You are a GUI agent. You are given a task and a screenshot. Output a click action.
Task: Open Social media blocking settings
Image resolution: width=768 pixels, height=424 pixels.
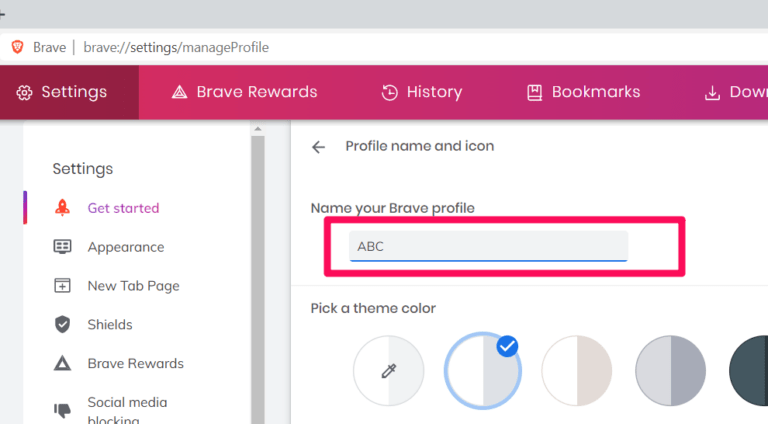tap(127, 410)
